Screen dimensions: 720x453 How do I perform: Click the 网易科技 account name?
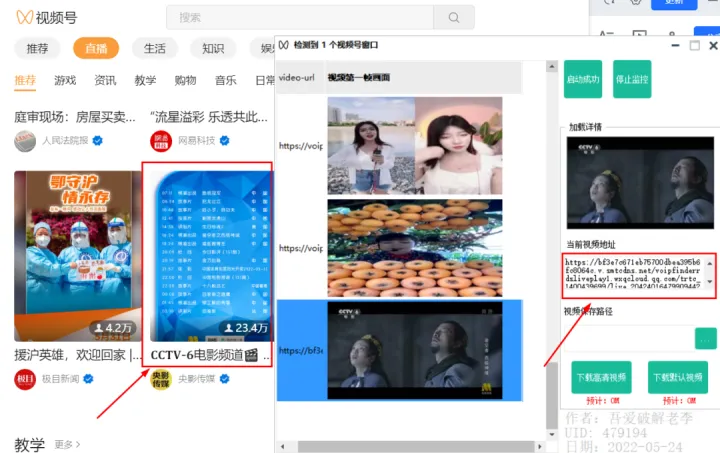[x=197, y=140]
